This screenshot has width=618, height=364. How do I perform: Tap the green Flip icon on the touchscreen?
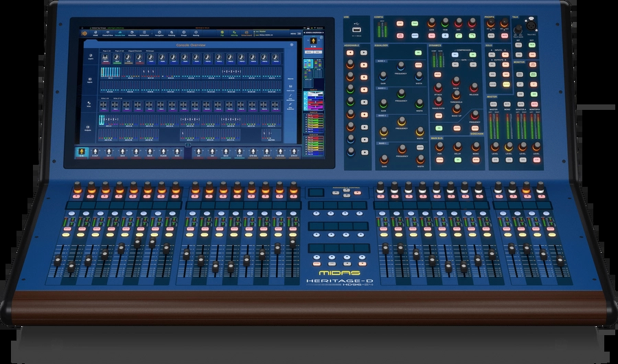222,34
